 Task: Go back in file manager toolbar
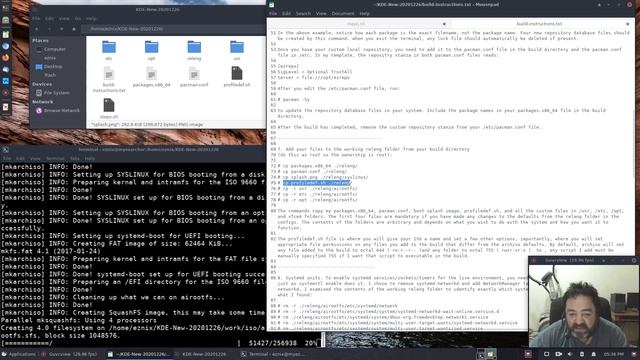[x=37, y=29]
